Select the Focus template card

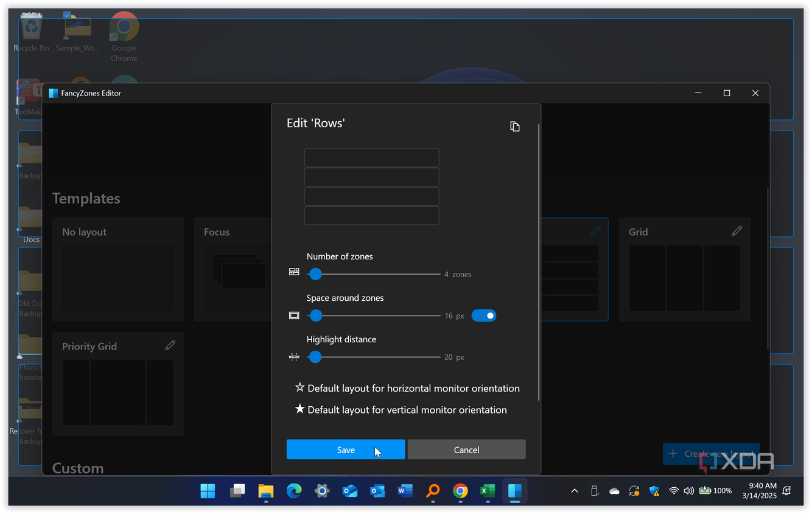(233, 269)
